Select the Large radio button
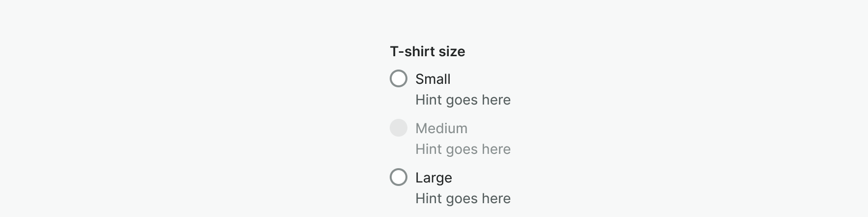Screen dimensions: 868x217 399,177
